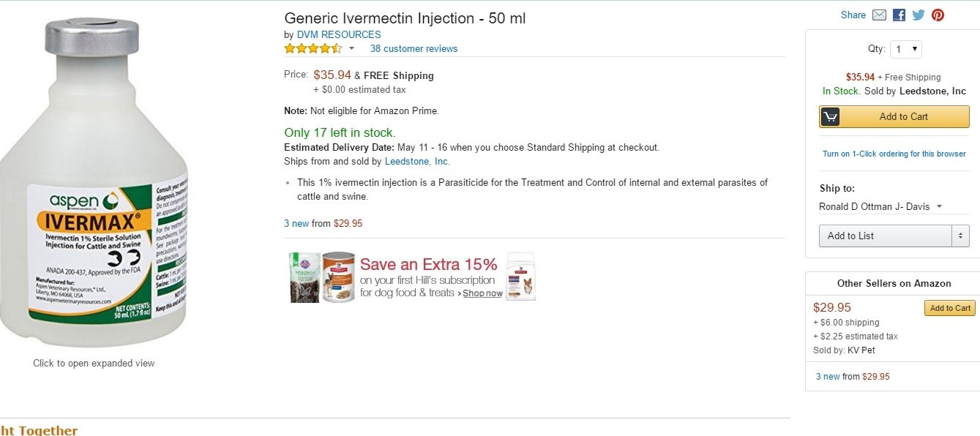This screenshot has height=436, width=980.
Task: Share product via email envelope icon
Action: tap(879, 15)
